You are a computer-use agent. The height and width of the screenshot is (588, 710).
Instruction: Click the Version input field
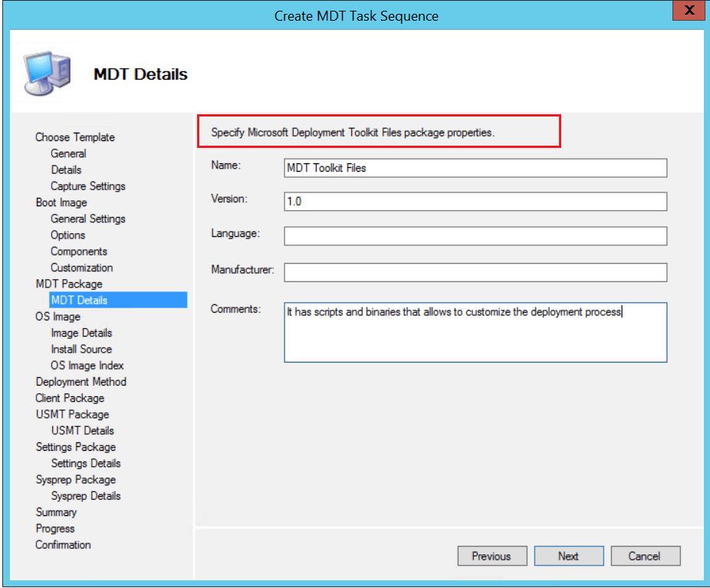(x=475, y=202)
